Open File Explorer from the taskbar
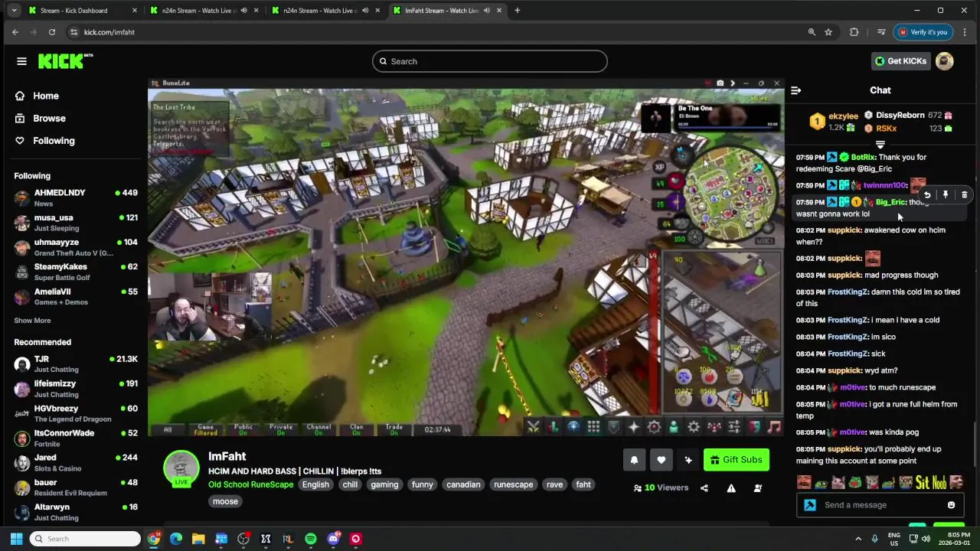980x551 pixels. point(198,539)
